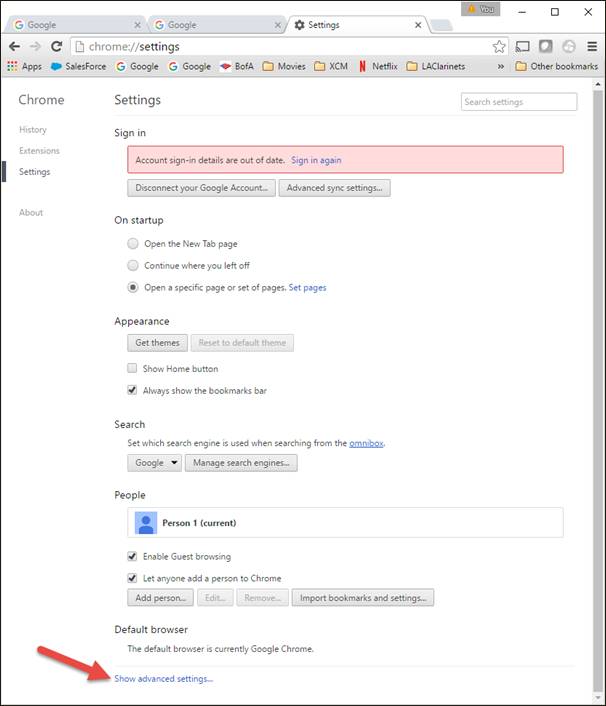
Task: Open the Netflix bookmark
Action: tap(382, 67)
